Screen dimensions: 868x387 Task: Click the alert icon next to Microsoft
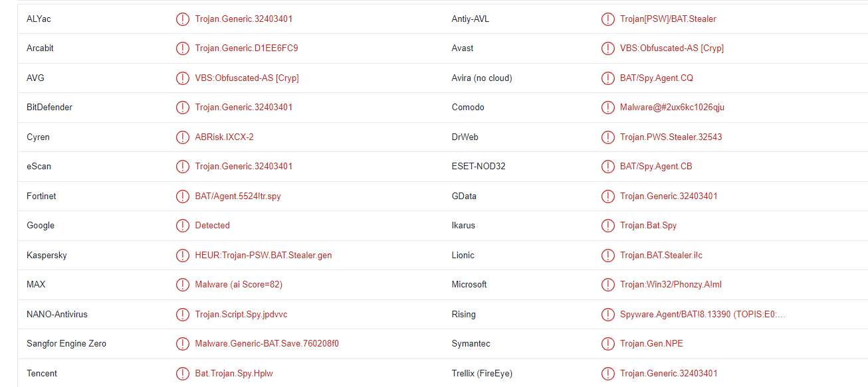pyautogui.click(x=608, y=284)
